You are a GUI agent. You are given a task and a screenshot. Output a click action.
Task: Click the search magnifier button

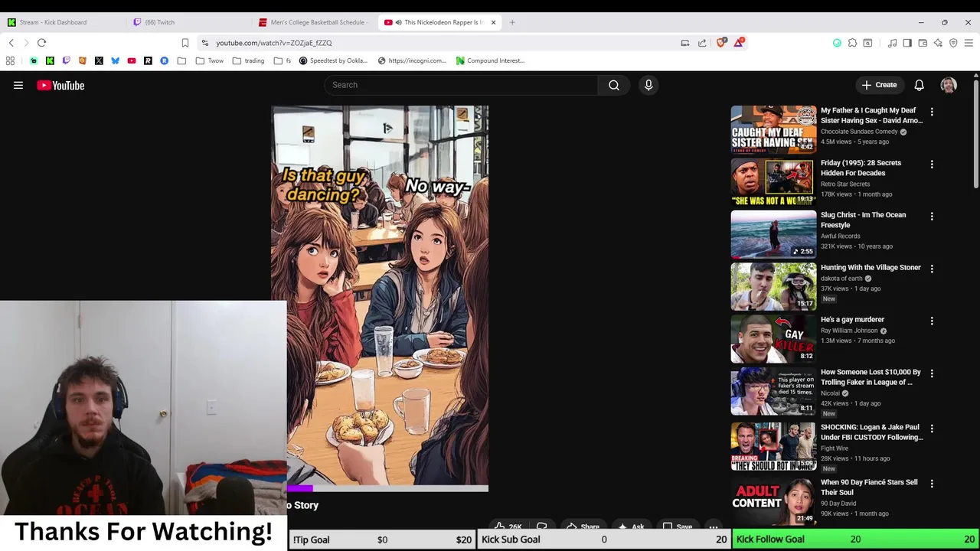tap(613, 85)
